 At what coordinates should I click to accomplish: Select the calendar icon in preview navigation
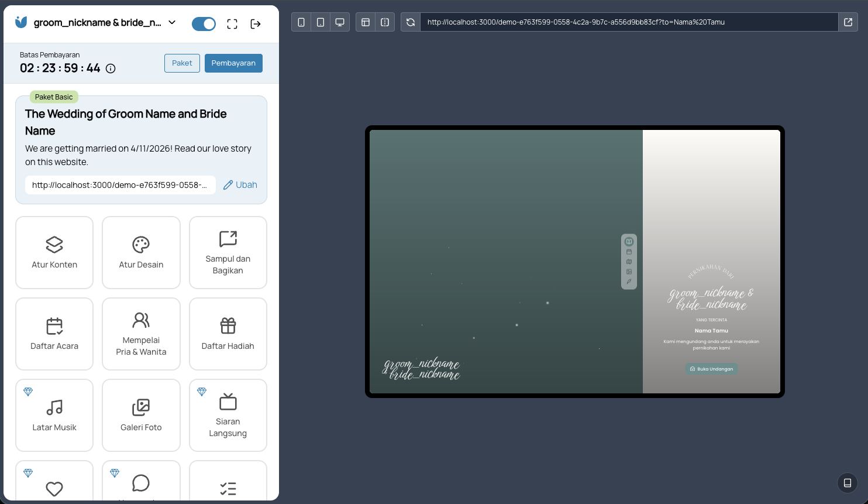point(629,252)
